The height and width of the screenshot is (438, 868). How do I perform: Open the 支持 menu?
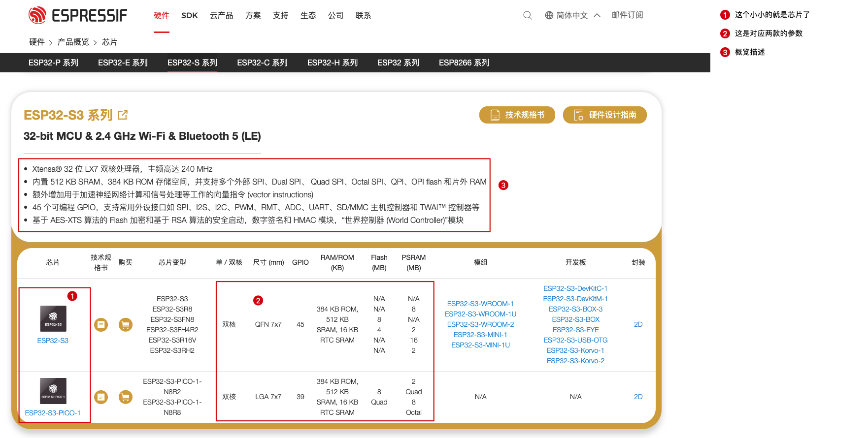(281, 15)
